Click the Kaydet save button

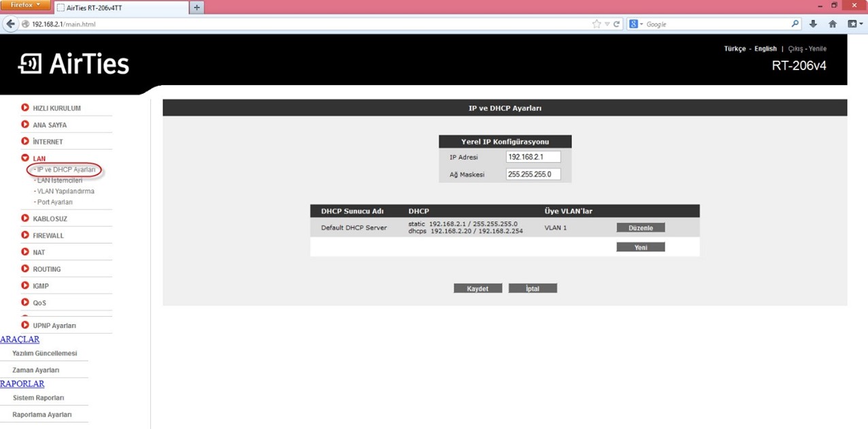(x=478, y=289)
